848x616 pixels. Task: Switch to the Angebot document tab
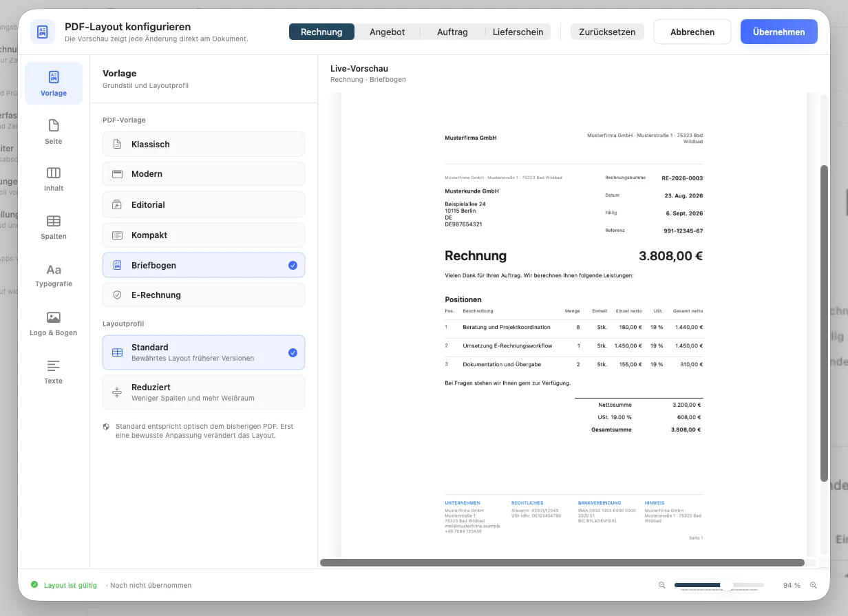(x=387, y=32)
